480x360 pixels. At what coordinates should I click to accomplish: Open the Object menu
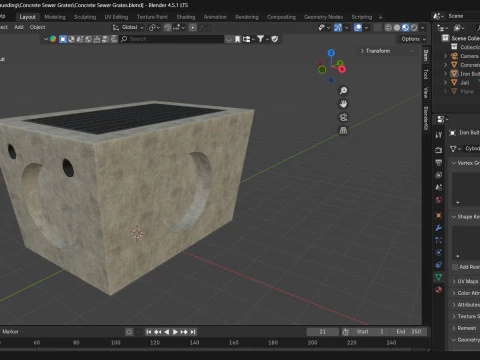(37, 27)
